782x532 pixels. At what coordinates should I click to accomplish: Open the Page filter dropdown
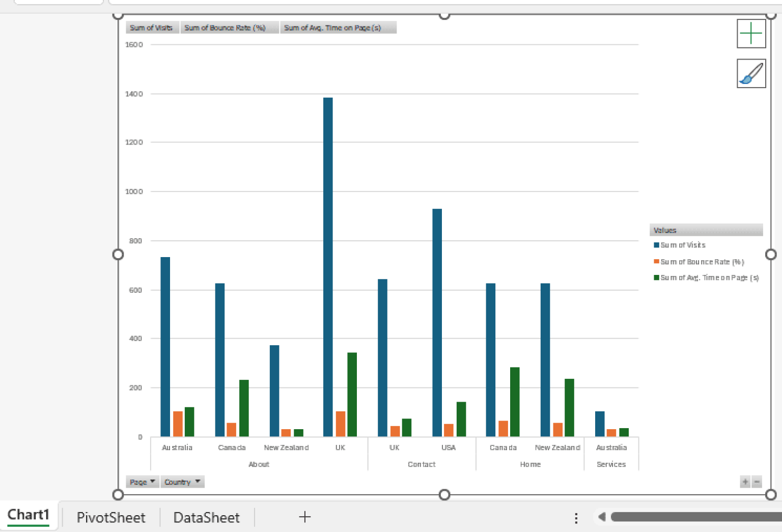tap(142, 482)
